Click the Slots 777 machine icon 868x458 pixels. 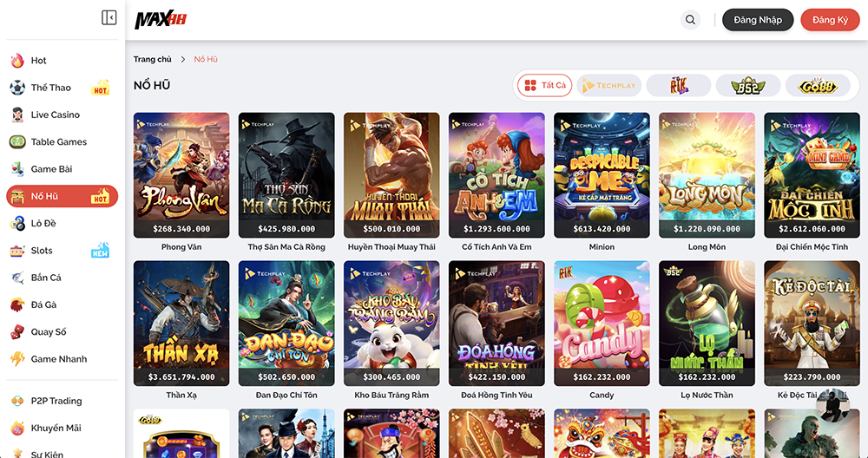(x=17, y=250)
